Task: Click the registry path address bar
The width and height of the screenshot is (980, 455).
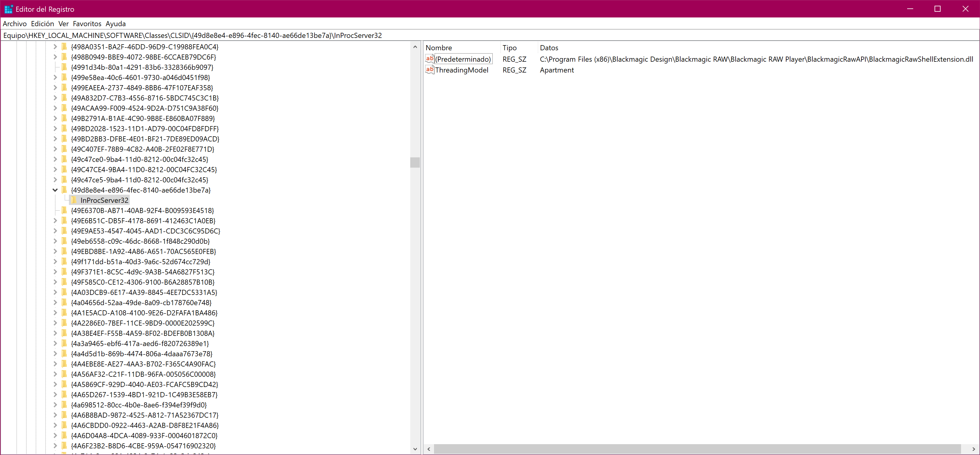Action: click(490, 36)
